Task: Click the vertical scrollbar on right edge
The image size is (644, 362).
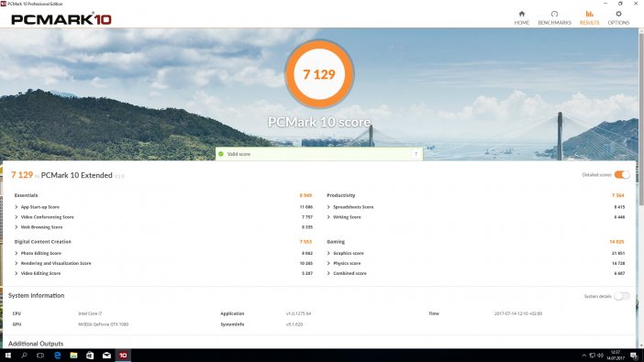Action: [641, 119]
